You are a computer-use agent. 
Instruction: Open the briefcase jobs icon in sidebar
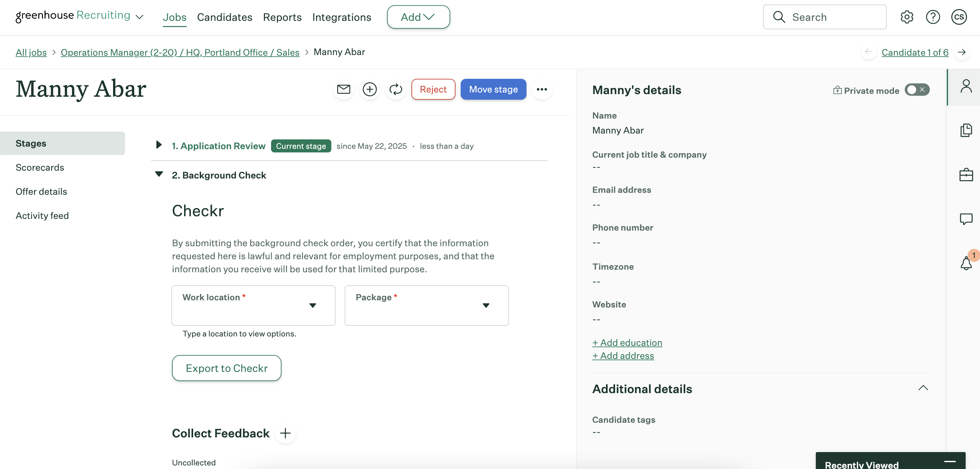tap(966, 175)
